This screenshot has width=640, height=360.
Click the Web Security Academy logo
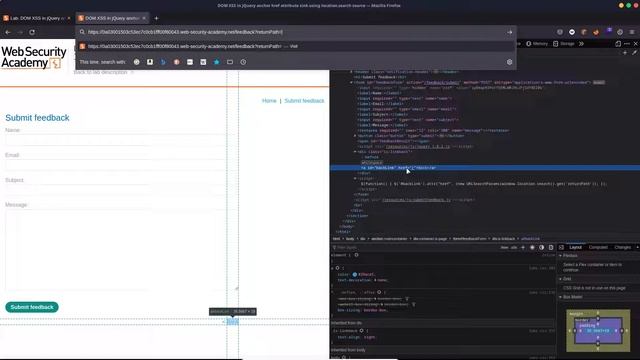pos(33,57)
